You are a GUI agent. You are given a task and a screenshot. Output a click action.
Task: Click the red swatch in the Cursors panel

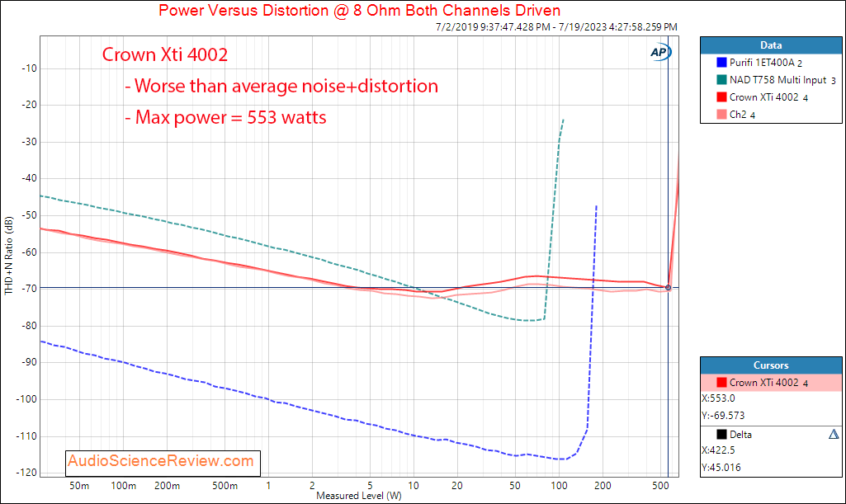click(x=721, y=382)
